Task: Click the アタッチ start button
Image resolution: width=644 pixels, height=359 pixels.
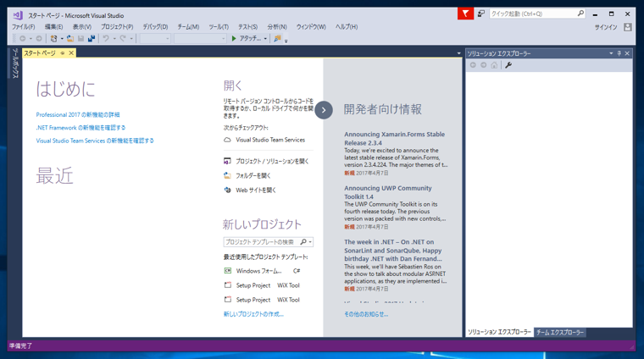Action: click(246, 39)
